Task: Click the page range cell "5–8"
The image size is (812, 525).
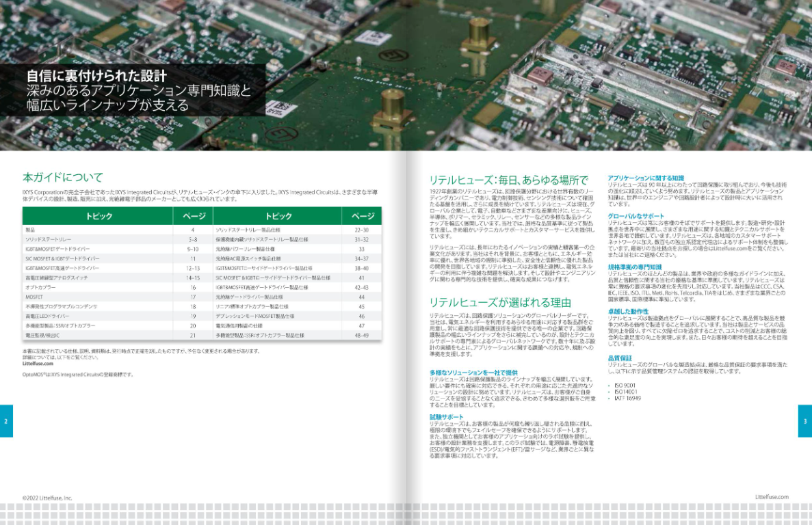Action: [x=193, y=239]
